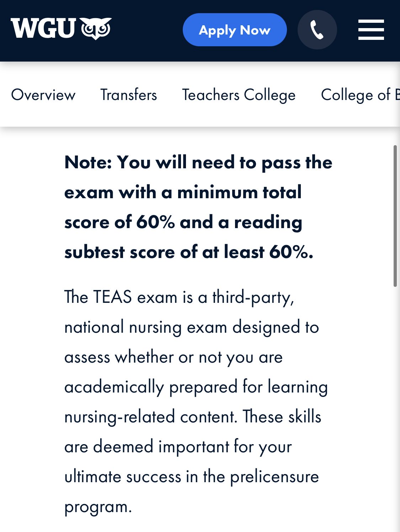Click 'nursing-related content' text

coord(151,417)
